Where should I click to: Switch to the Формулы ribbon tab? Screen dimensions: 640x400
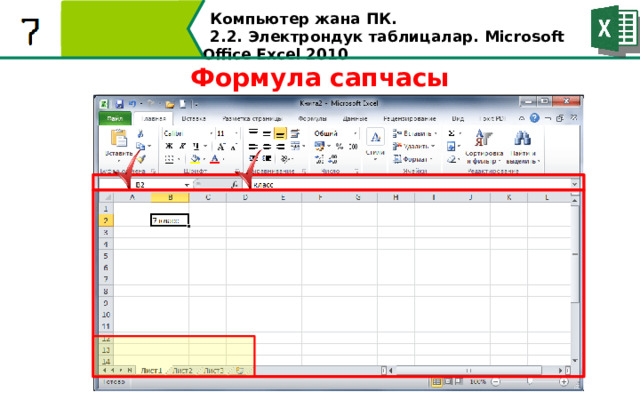point(312,118)
